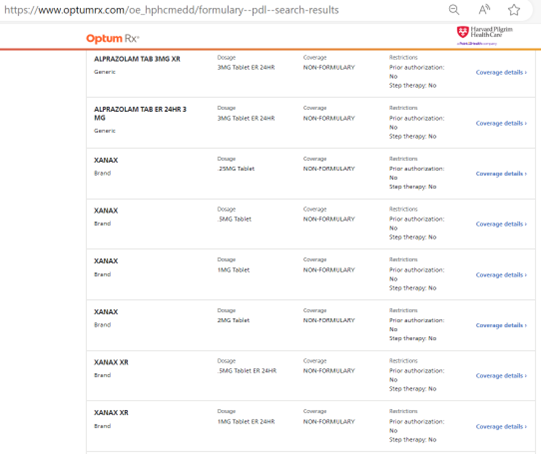This screenshot has width=541, height=454.
Task: Add page to favorites with star icon
Action: coord(514,10)
